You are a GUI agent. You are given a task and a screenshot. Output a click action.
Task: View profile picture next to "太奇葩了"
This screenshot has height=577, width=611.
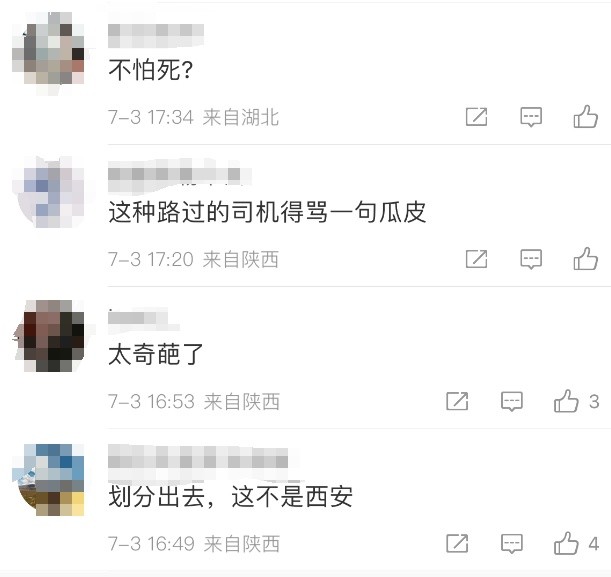pos(49,336)
